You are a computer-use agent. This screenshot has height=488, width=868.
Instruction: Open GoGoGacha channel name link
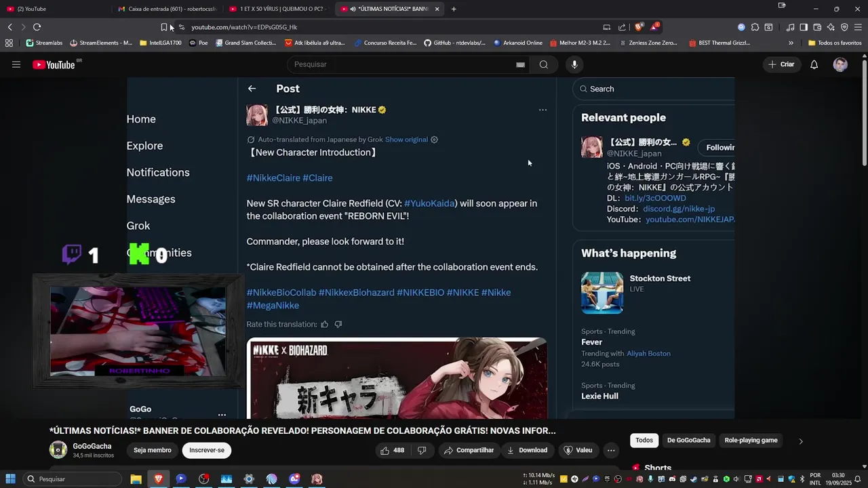[92, 446]
